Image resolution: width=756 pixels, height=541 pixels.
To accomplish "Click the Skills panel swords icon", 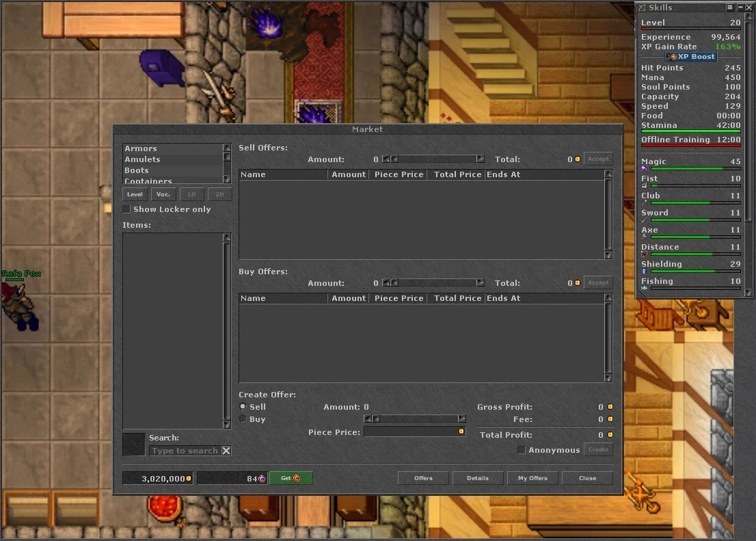I will tap(643, 8).
